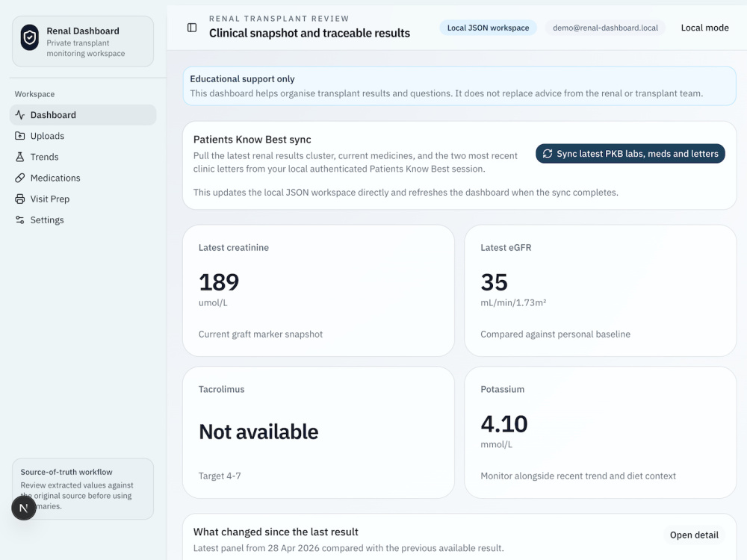This screenshot has height=560, width=747.
Task: Click the Renal Dashboard shield logo
Action: coord(30,37)
